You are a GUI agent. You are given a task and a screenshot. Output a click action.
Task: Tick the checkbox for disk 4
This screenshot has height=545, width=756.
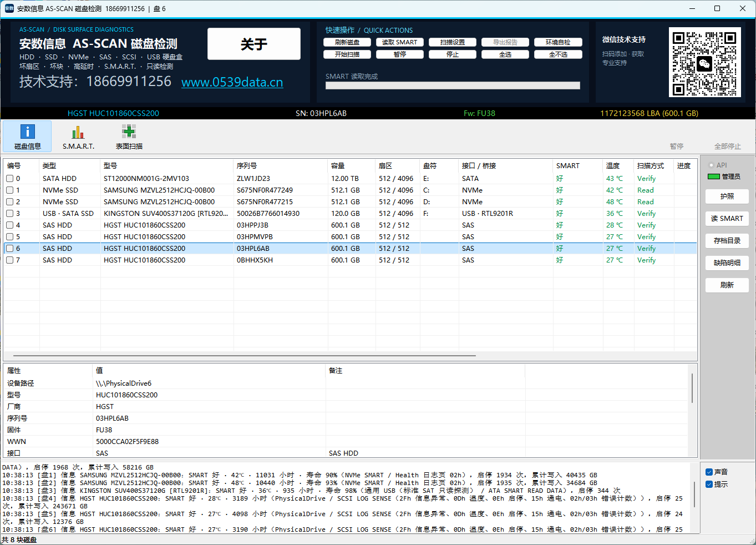(10, 225)
